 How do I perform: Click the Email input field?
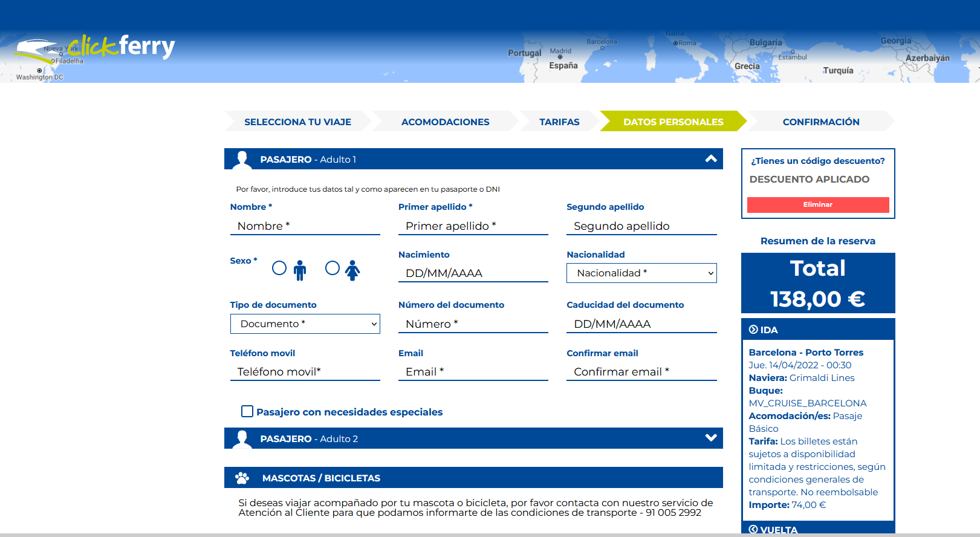click(x=473, y=372)
